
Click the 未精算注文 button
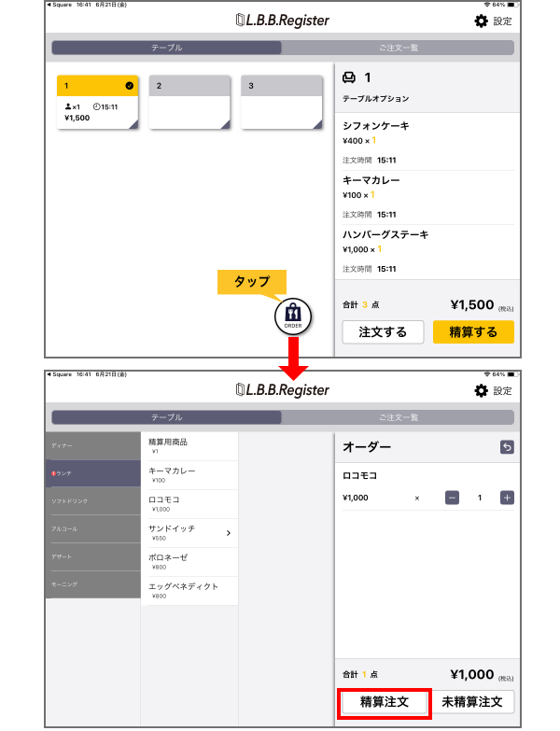point(472,701)
